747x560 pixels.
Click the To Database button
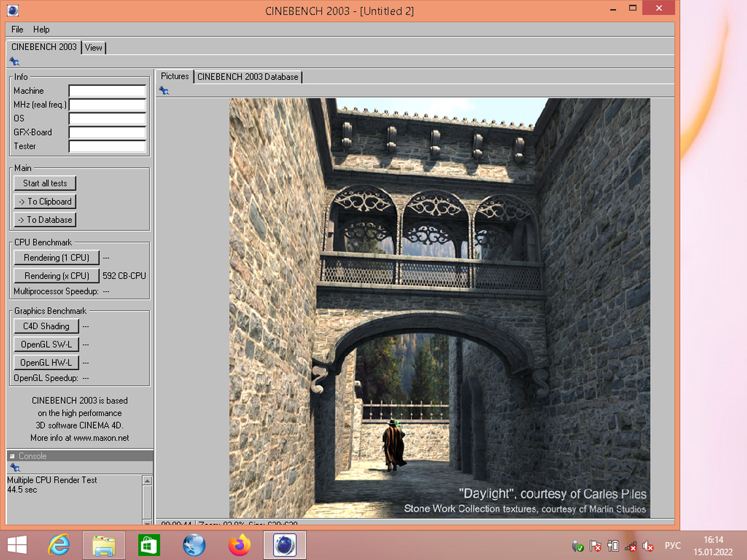(45, 220)
